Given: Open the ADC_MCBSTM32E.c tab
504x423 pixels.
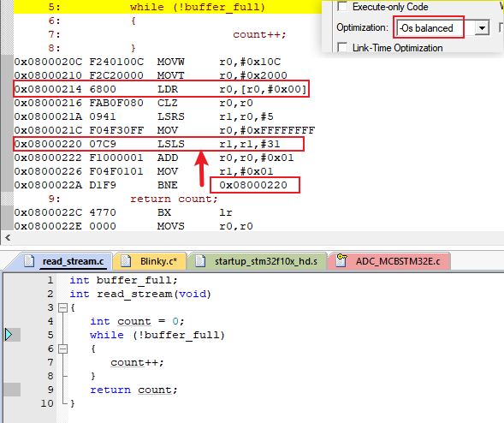Looking at the screenshot, I should point(388,261).
